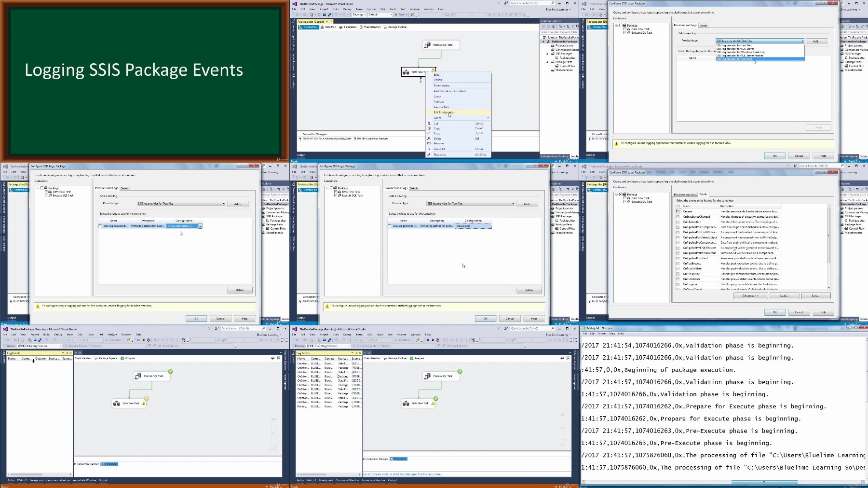Toggle the Events header checkbox in the Details frame
The image size is (868, 488).
coord(678,206)
